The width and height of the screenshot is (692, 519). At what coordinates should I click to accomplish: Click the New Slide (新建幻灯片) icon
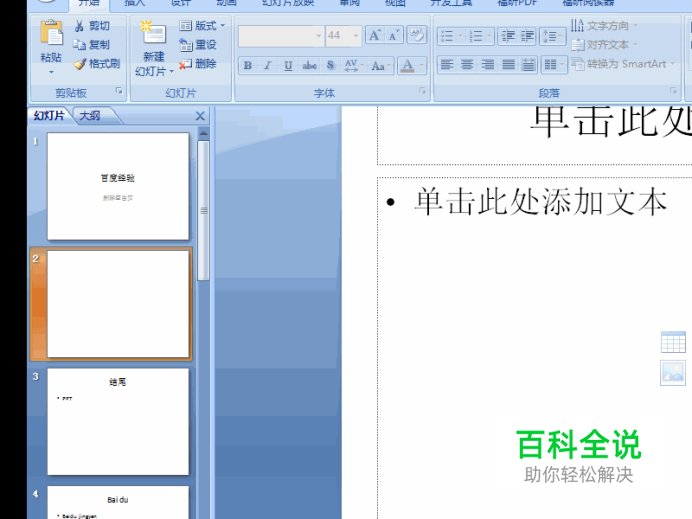click(153, 33)
